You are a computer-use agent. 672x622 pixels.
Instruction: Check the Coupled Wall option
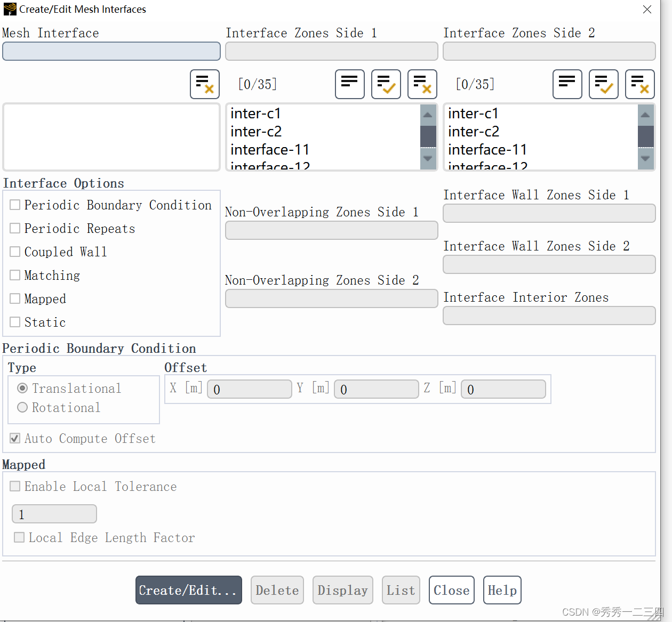(x=14, y=252)
